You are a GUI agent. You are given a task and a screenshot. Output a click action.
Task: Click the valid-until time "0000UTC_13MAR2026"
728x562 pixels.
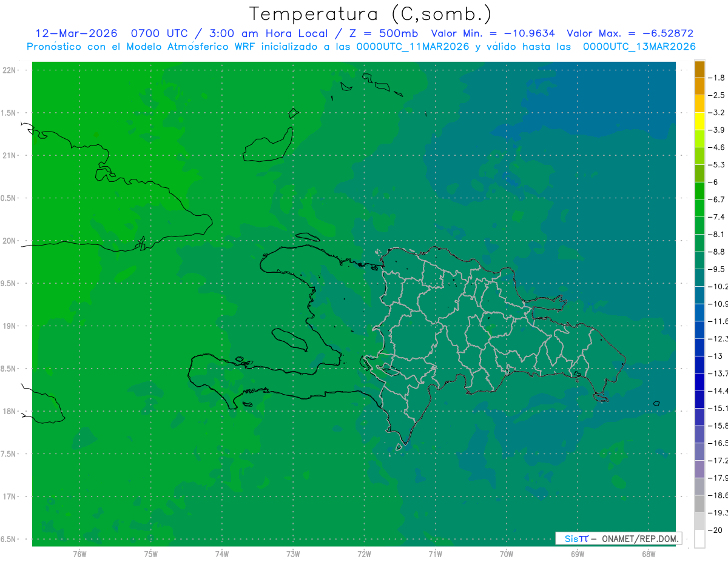click(x=639, y=46)
